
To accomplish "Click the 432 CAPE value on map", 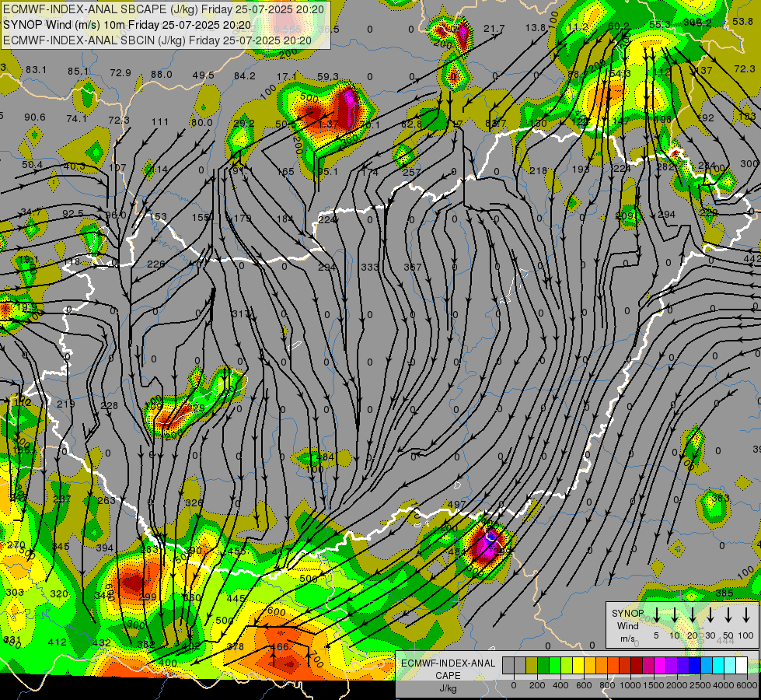I will (x=101, y=643).
